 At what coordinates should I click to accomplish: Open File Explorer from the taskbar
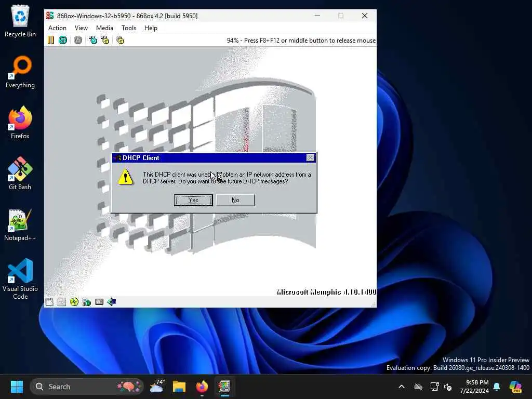pos(179,387)
